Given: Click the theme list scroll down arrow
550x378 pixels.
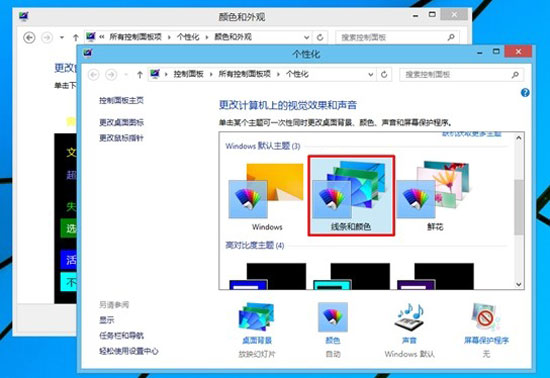Looking at the screenshot, I should (x=519, y=284).
